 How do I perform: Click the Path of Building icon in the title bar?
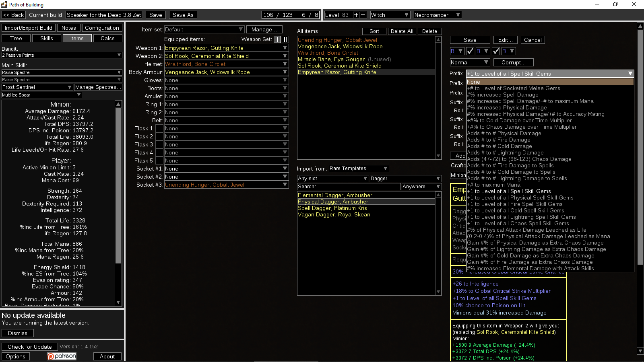point(4,4)
